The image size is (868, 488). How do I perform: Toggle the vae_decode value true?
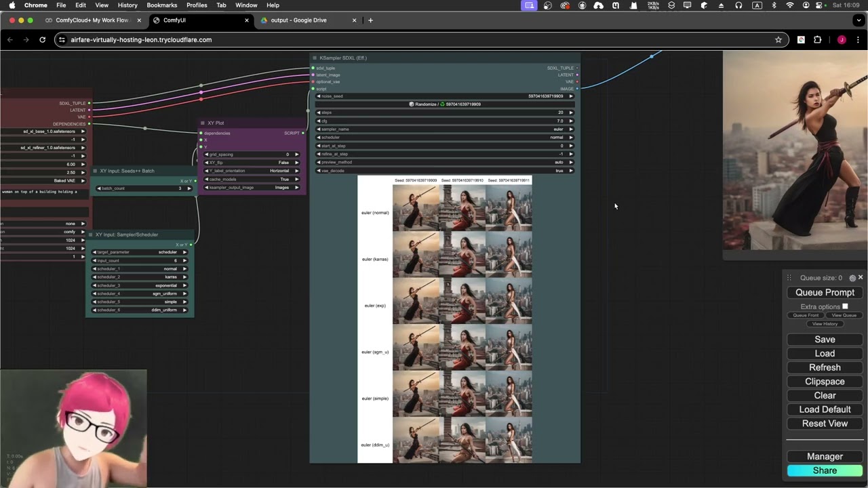(445, 171)
